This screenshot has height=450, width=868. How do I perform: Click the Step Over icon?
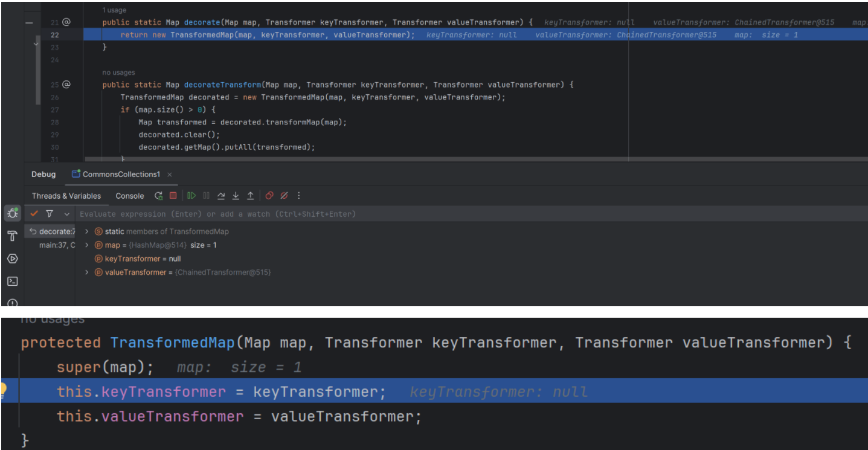(221, 196)
